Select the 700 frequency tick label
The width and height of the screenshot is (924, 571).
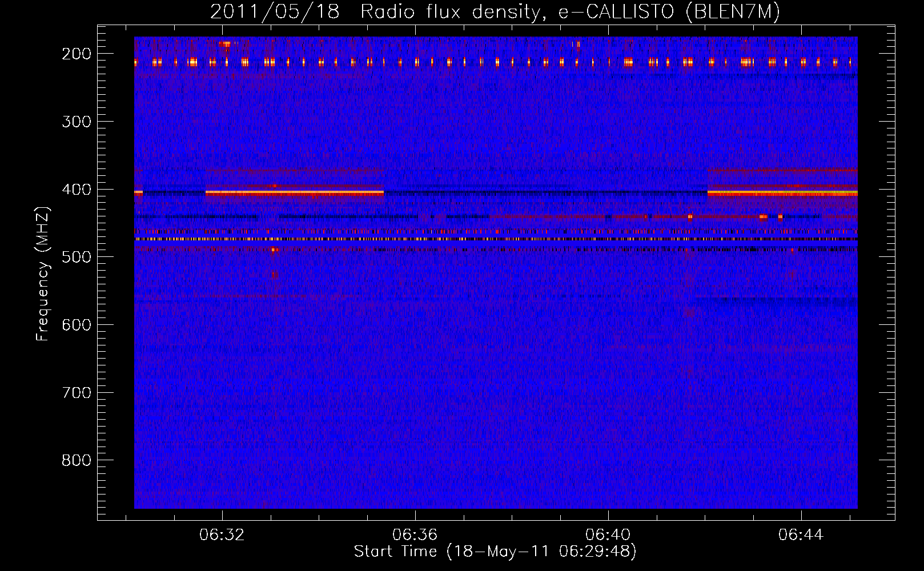(77, 393)
